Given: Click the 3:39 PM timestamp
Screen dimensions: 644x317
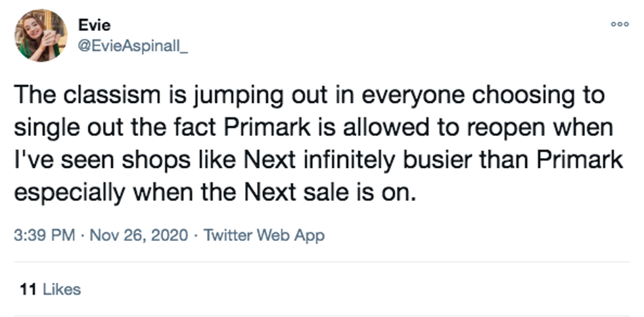Looking at the screenshot, I should click(45, 235).
